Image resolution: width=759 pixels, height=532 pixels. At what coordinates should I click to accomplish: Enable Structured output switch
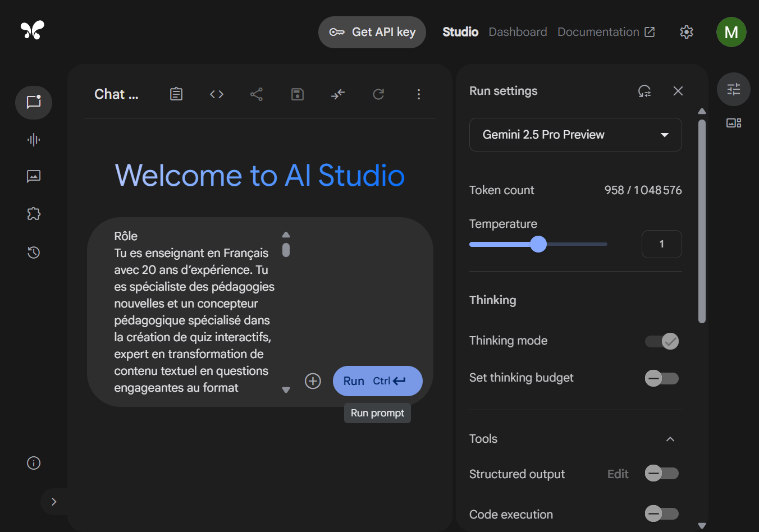[662, 474]
